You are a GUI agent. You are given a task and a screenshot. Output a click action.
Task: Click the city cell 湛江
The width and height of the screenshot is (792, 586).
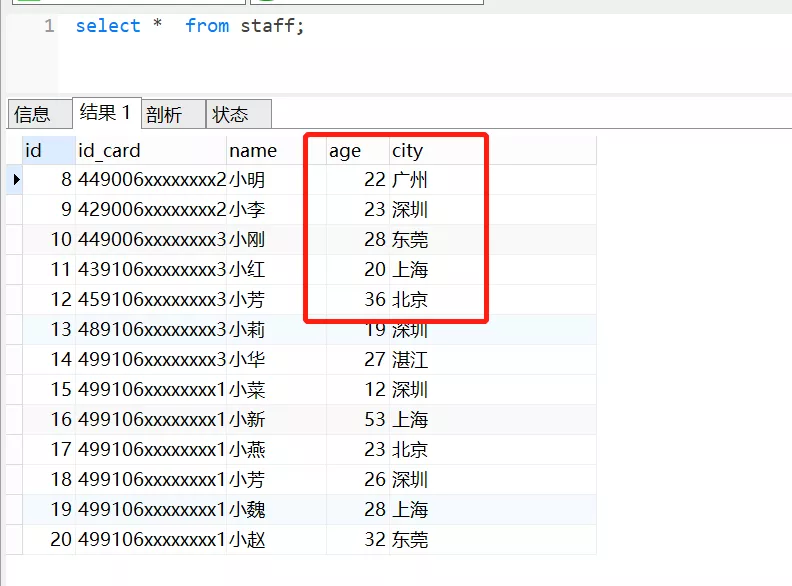point(492,360)
